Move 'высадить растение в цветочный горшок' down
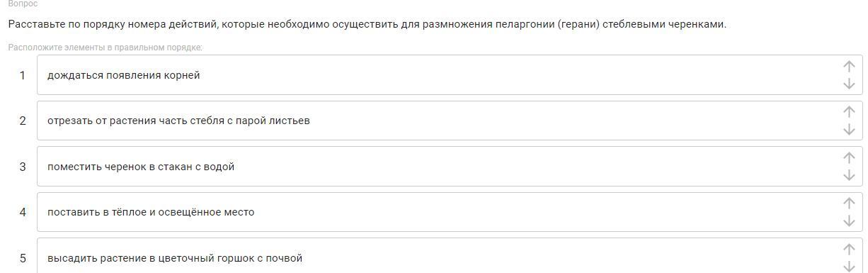The width and height of the screenshot is (868, 273). click(849, 267)
